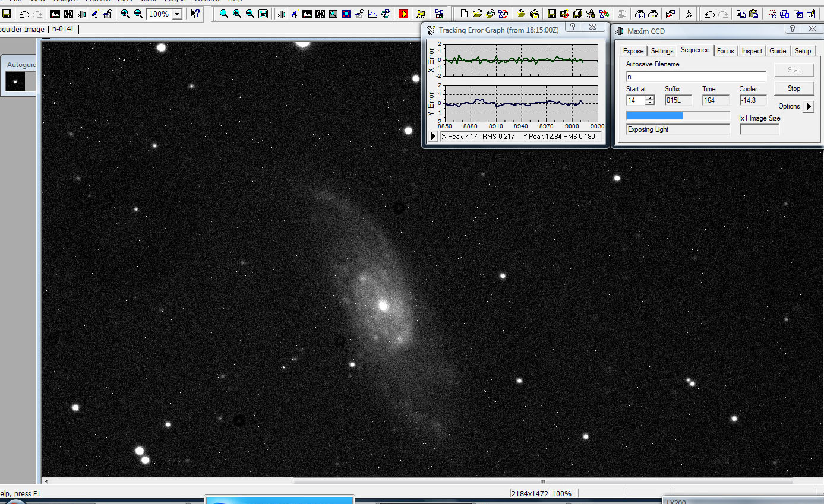The width and height of the screenshot is (824, 504).
Task: Click the Paste clipboard icon
Action: coord(754,14)
